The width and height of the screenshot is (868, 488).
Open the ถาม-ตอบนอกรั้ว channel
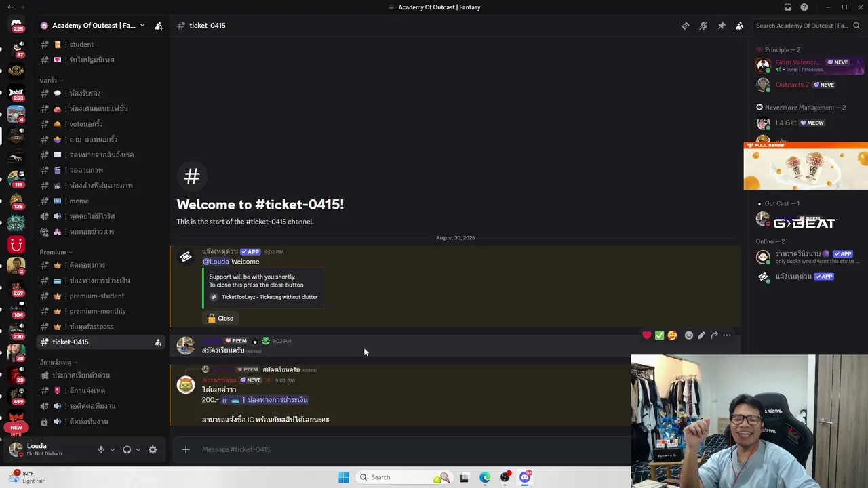[93, 140]
